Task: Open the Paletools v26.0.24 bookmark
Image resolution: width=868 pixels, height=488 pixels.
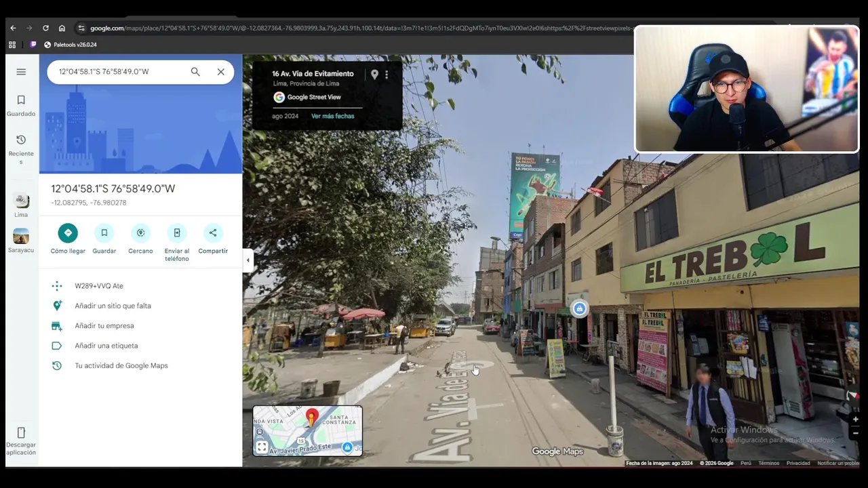Action: click(x=71, y=45)
